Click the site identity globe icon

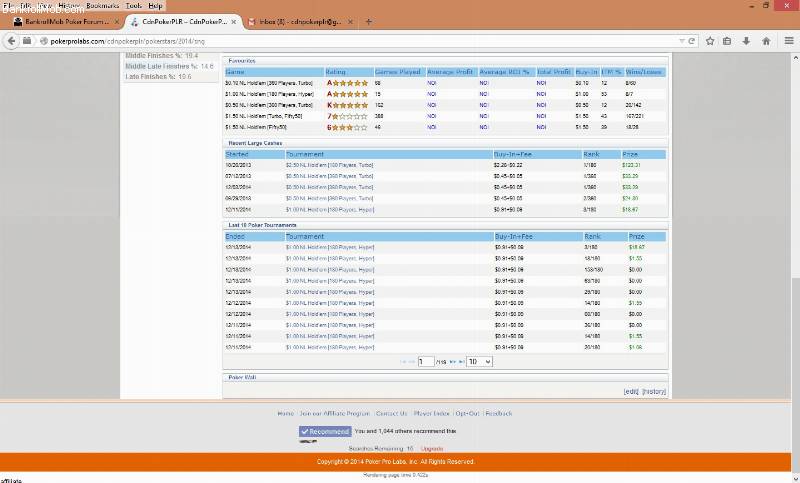[x=44, y=41]
